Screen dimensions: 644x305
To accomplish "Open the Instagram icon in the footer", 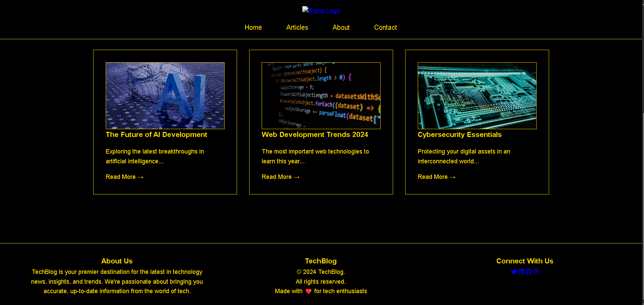I will 536,272.
